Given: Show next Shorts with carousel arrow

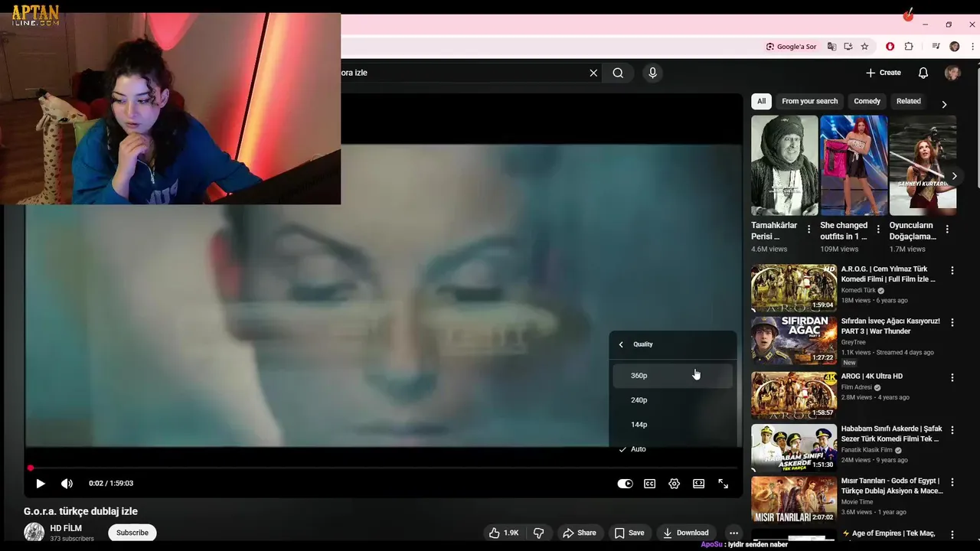Looking at the screenshot, I should 954,176.
